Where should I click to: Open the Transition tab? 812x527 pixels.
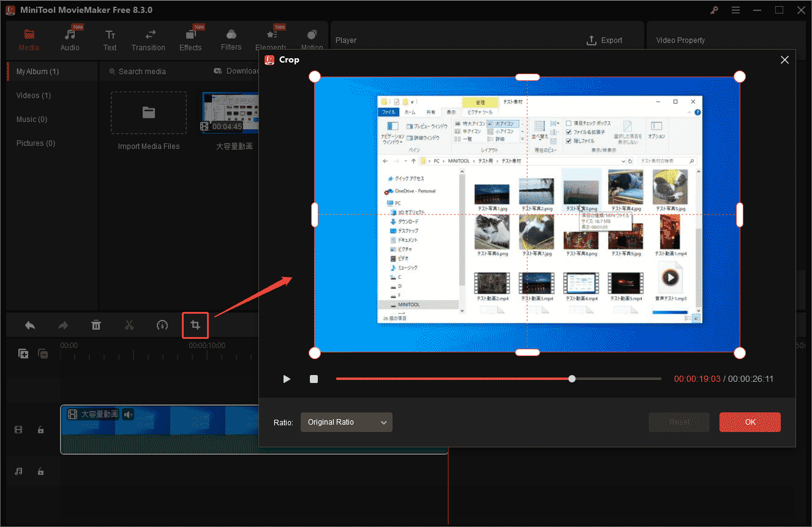[x=148, y=40]
